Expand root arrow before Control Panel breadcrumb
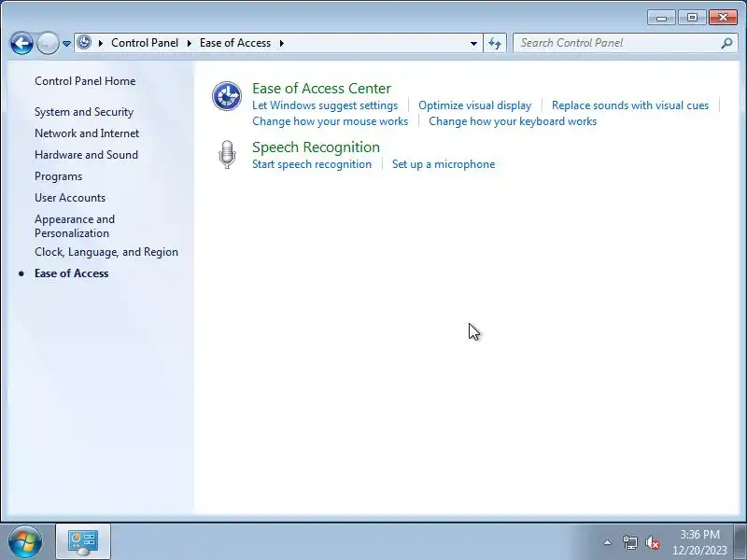The width and height of the screenshot is (747, 560). tap(101, 43)
